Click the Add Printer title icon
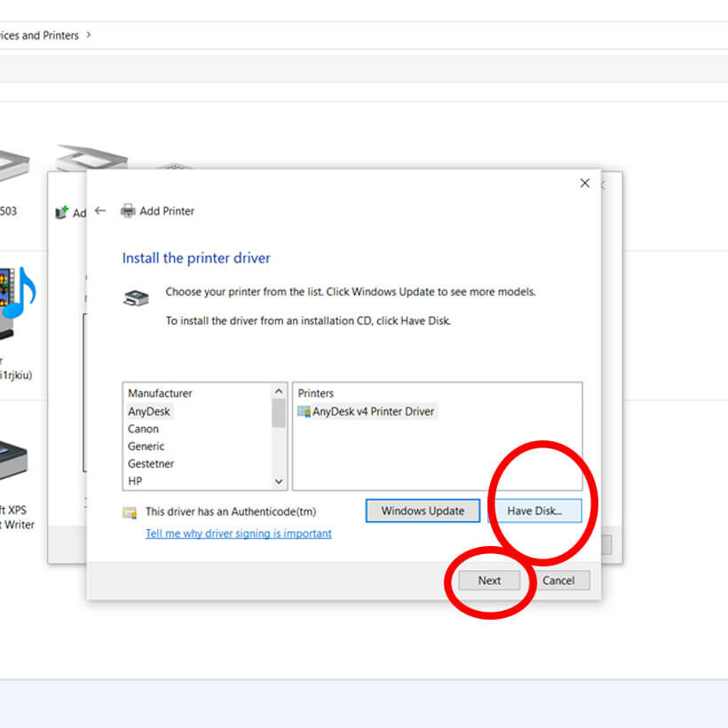The width and height of the screenshot is (728, 728). point(128,211)
